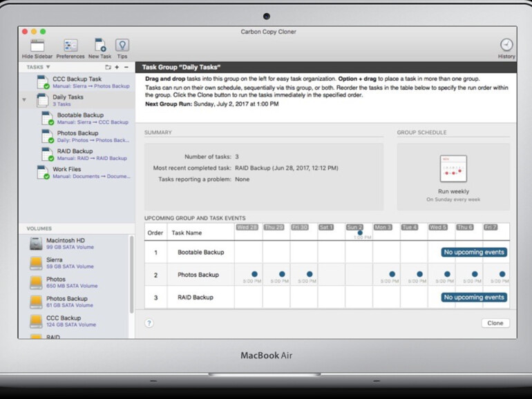
Task: Click the Work Files task icon
Action: click(43, 172)
